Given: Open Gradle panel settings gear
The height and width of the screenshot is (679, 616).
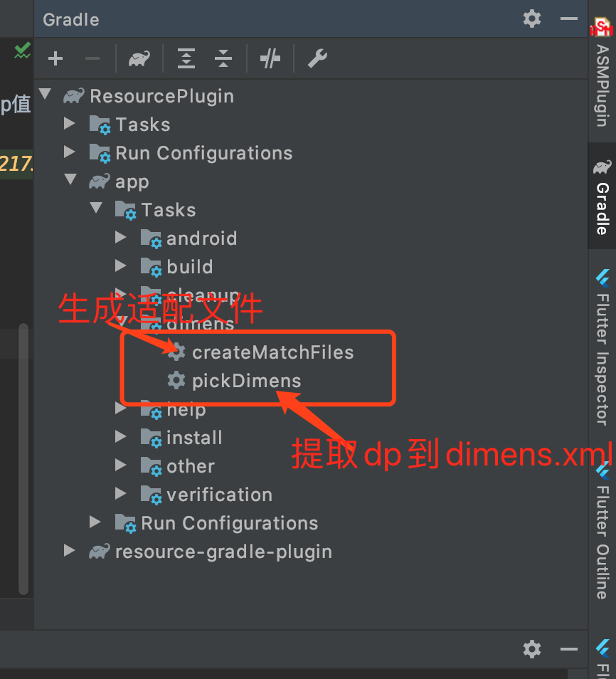Looking at the screenshot, I should pos(531,19).
